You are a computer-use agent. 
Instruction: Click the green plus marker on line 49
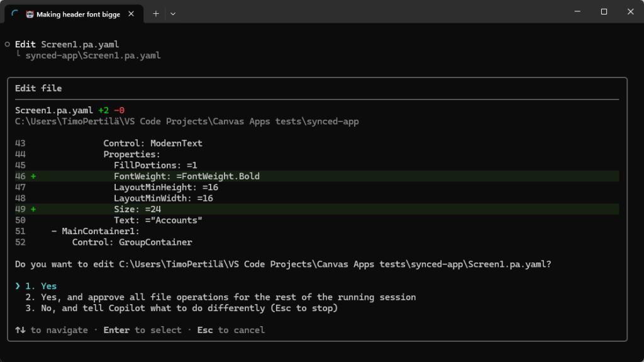coord(33,209)
